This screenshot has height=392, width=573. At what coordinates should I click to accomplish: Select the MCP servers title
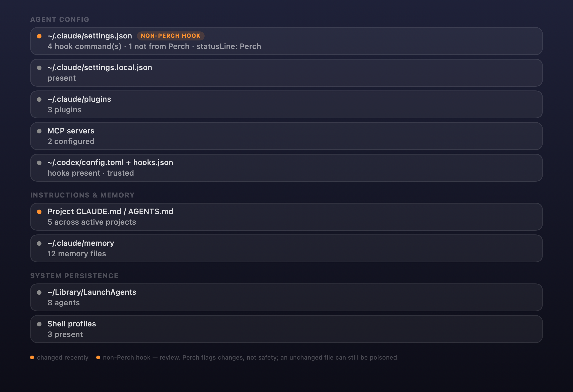(71, 131)
